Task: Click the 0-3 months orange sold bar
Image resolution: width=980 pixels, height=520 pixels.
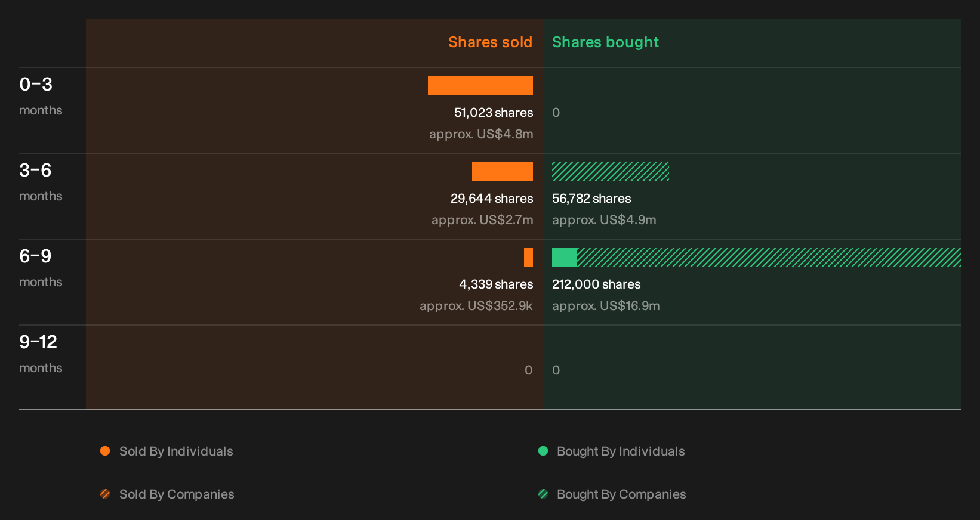Action: pos(480,86)
